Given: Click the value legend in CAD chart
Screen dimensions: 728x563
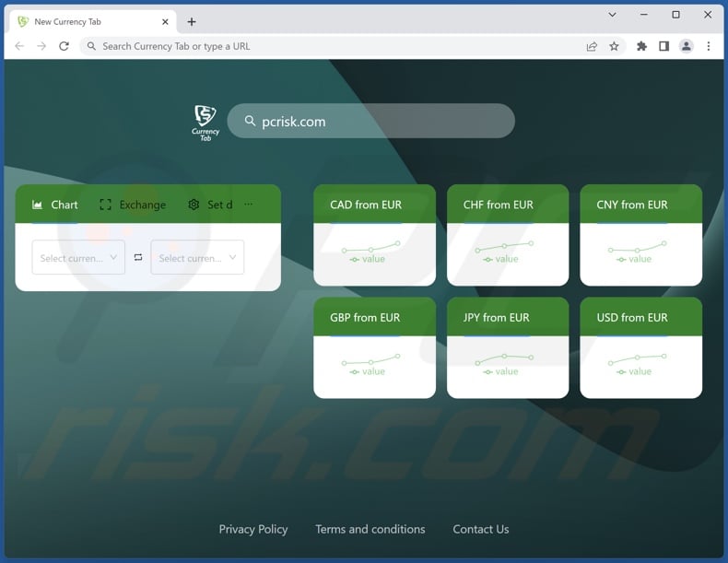Looking at the screenshot, I should pos(368,259).
